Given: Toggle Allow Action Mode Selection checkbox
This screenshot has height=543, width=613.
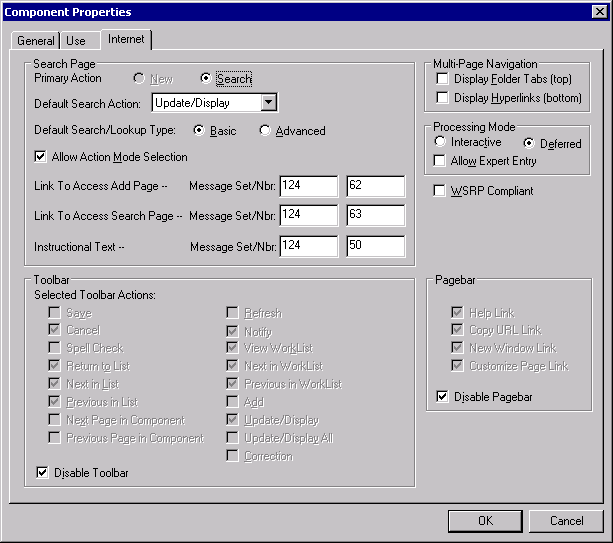Looking at the screenshot, I should [x=40, y=157].
